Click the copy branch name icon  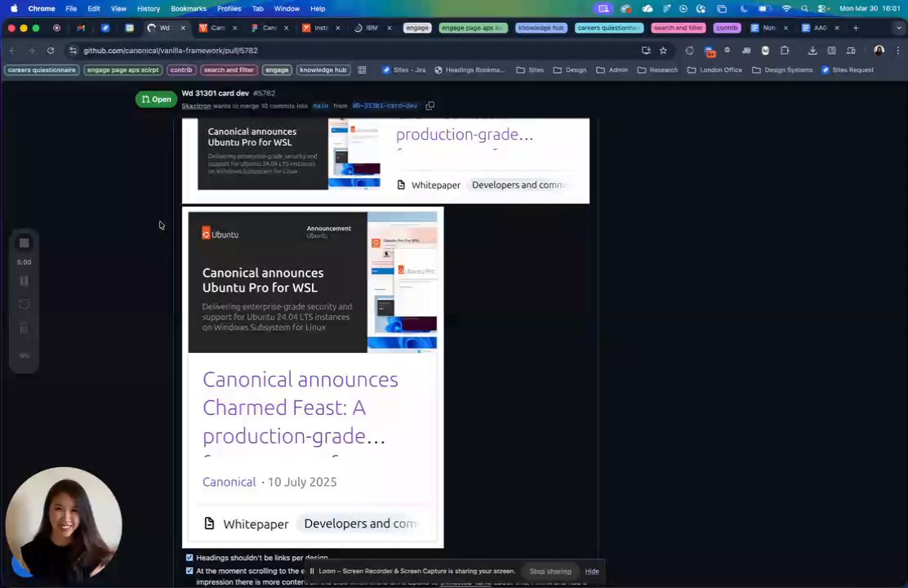pyautogui.click(x=430, y=105)
